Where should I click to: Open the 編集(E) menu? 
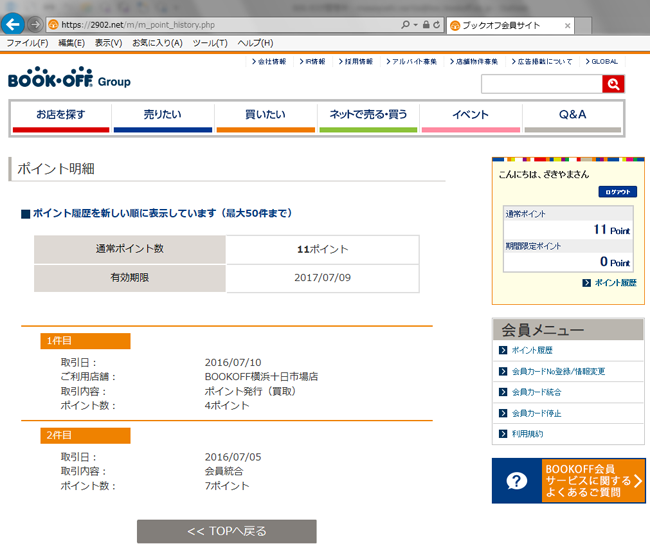[x=71, y=43]
